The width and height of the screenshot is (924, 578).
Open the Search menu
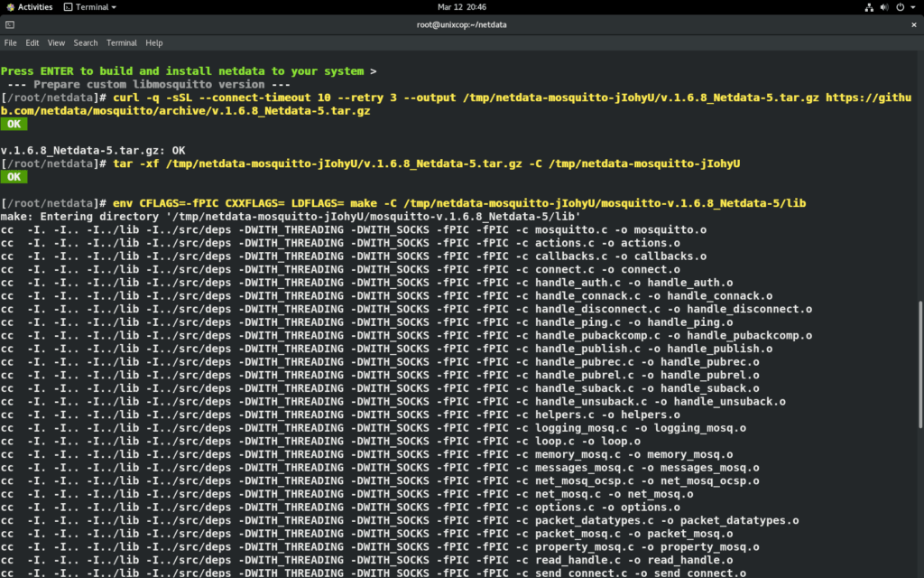[x=86, y=43]
